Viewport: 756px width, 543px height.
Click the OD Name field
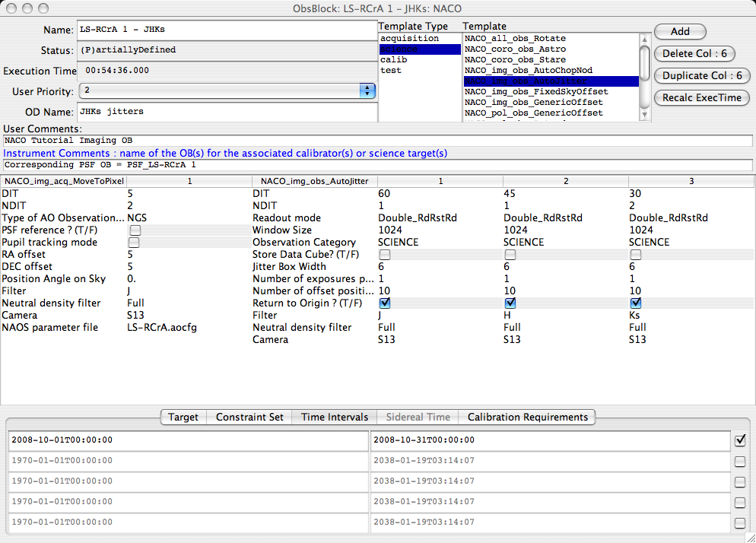[227, 112]
